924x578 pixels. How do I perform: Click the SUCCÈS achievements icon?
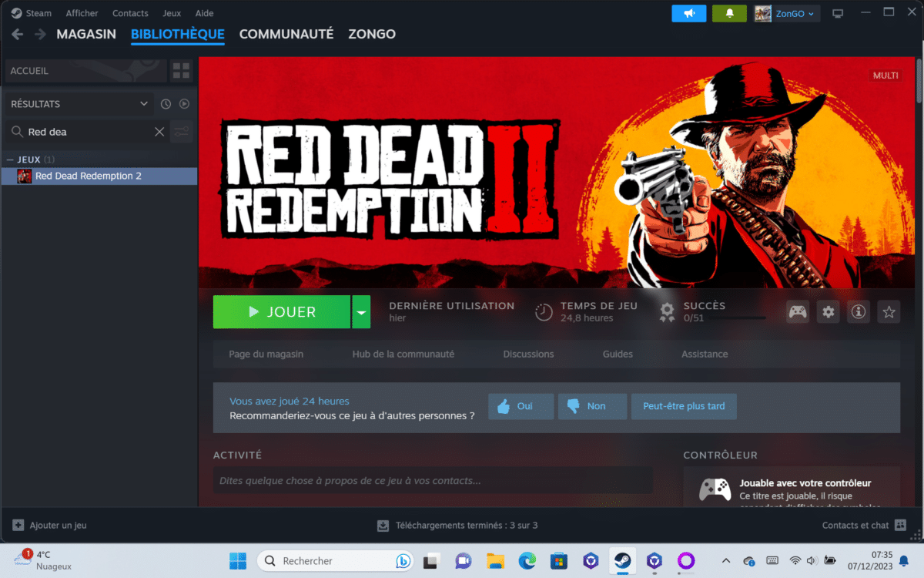coord(668,312)
